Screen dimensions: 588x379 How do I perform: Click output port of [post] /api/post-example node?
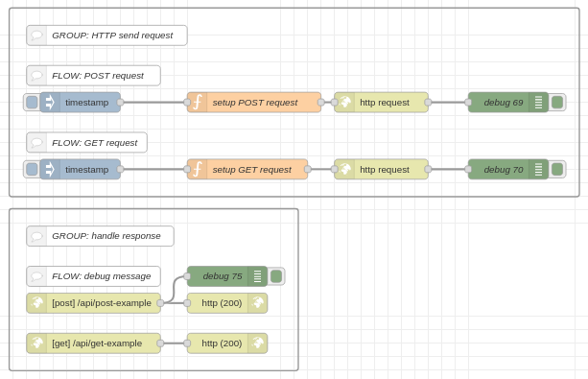(x=160, y=303)
